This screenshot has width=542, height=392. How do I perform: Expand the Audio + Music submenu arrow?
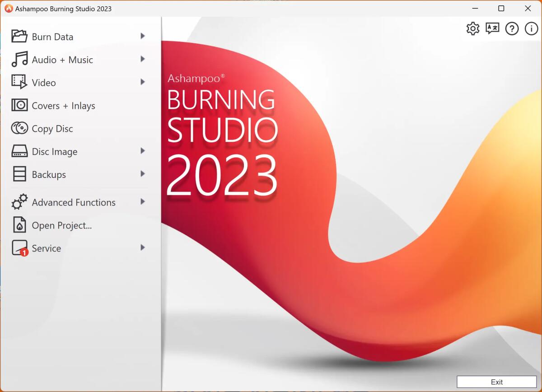(143, 59)
